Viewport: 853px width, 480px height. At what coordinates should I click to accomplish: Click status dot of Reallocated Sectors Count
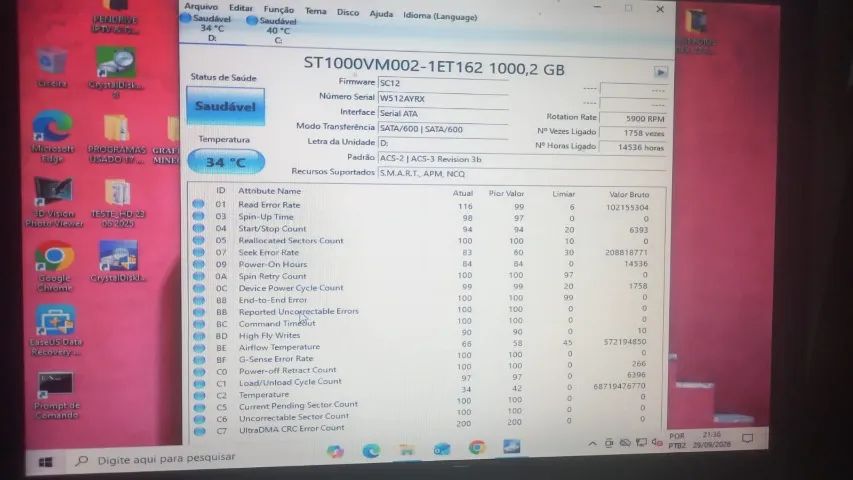(x=198, y=240)
